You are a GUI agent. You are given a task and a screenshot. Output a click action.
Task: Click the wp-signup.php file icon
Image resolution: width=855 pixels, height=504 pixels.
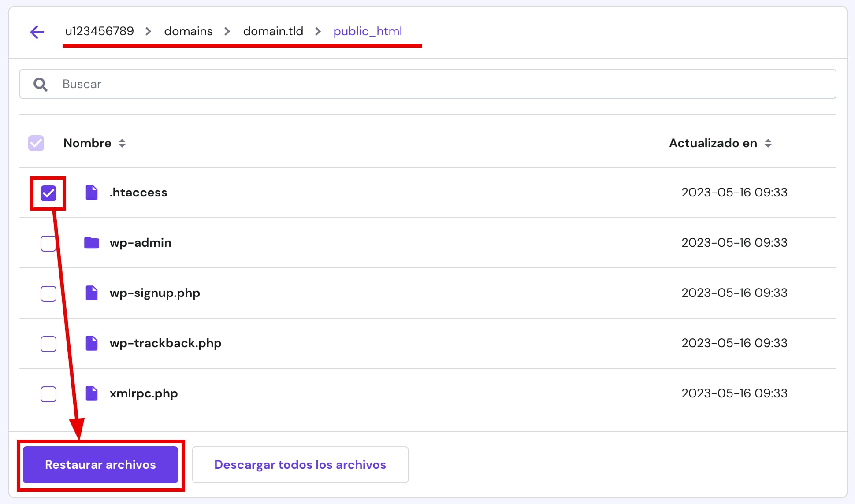(x=91, y=293)
